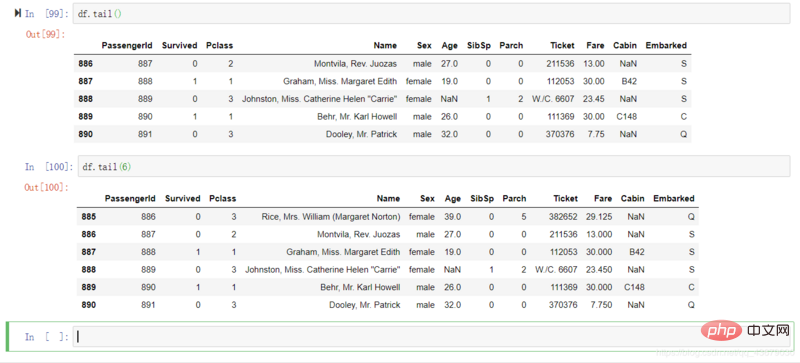800x363 pixels.
Task: Click the Survived header in second table
Action: [x=183, y=199]
